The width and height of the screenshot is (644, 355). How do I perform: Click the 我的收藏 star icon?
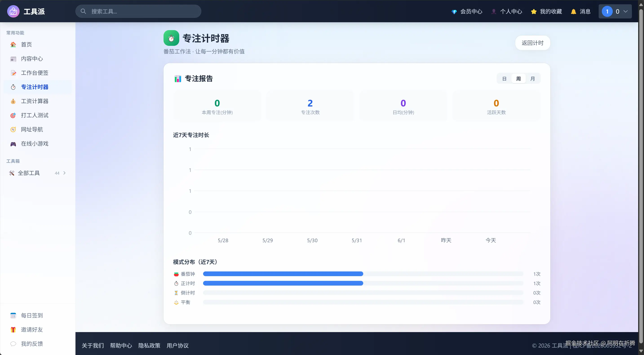point(534,11)
